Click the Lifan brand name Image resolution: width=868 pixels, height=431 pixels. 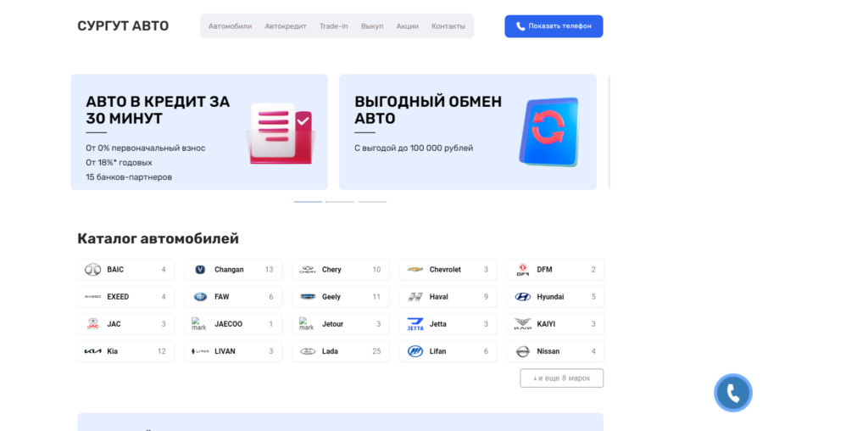[438, 351]
